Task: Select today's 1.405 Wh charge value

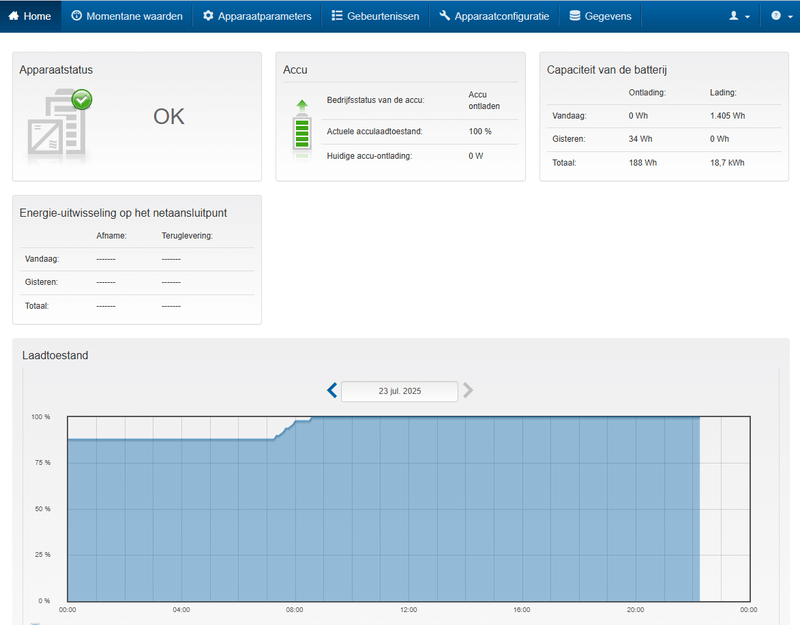Action: 727,116
